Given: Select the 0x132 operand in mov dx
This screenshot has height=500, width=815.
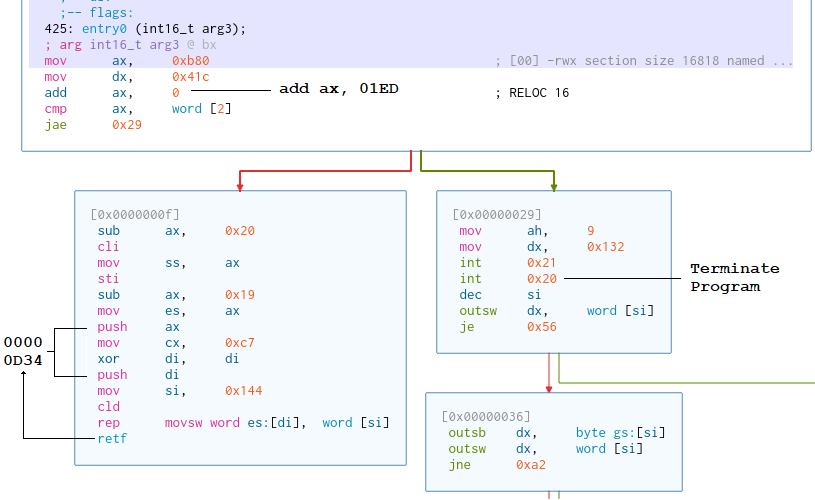Looking at the screenshot, I should 603,247.
